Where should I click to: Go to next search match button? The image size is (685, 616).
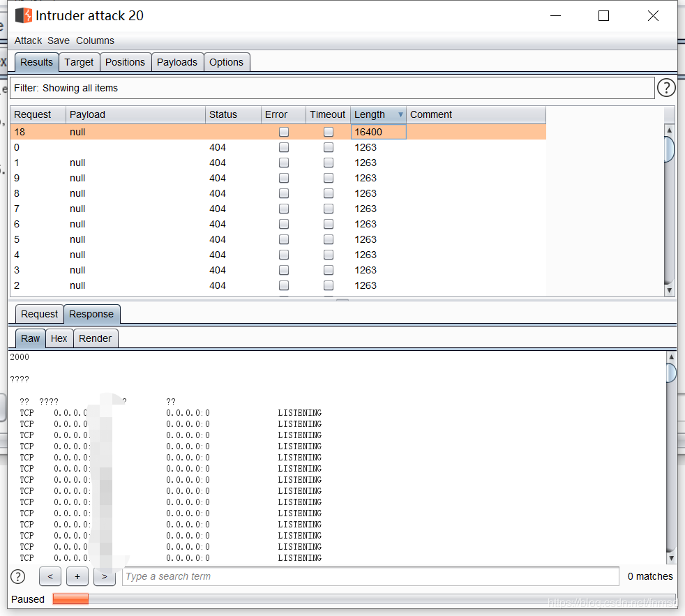point(105,576)
